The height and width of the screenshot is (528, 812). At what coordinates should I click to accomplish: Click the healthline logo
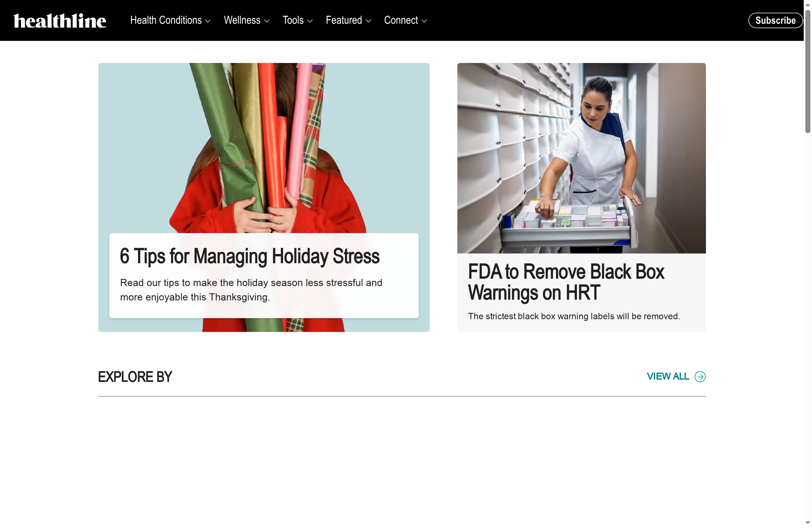pyautogui.click(x=60, y=20)
